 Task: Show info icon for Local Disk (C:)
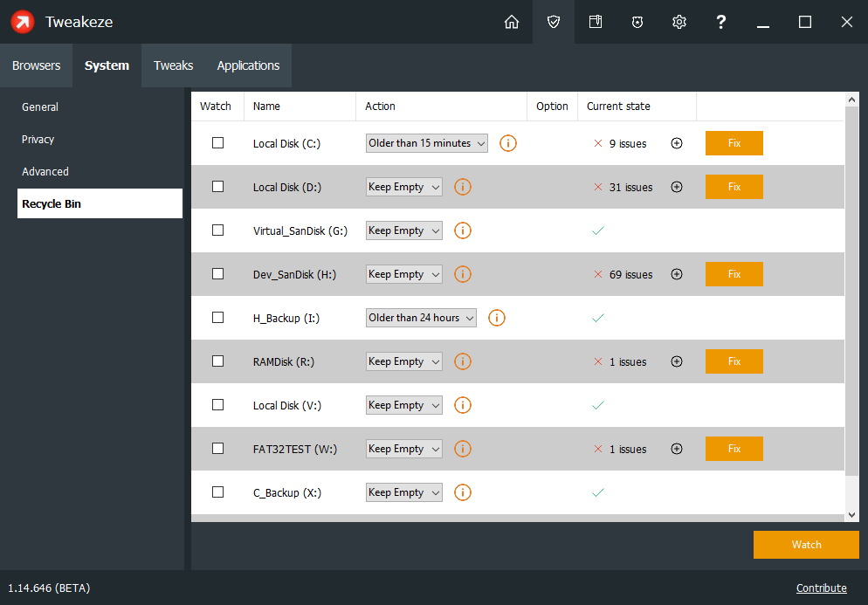[x=507, y=143]
